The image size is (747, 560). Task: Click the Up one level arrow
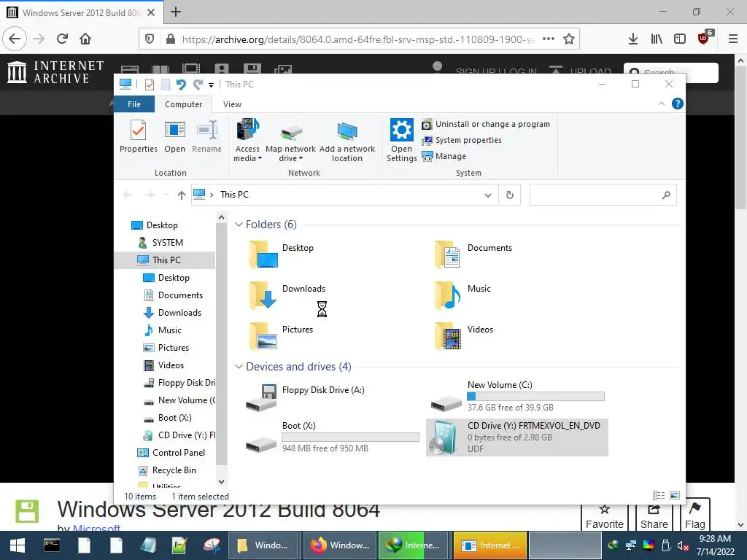click(181, 195)
